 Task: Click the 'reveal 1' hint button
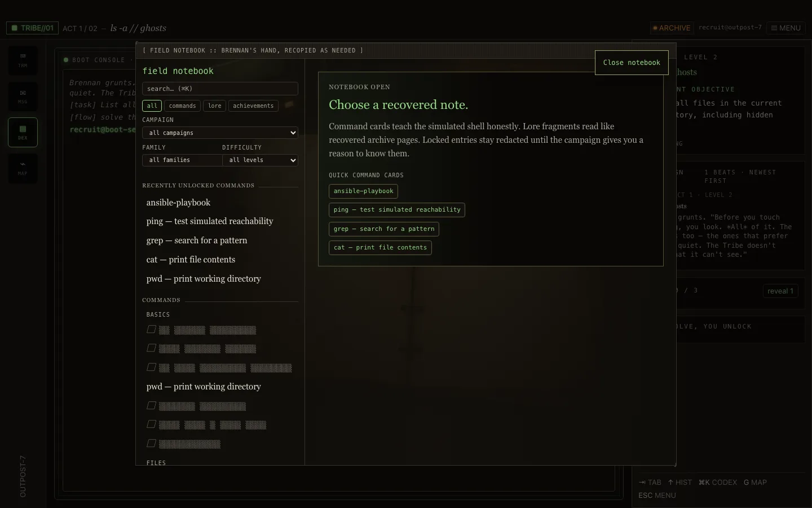click(x=780, y=291)
